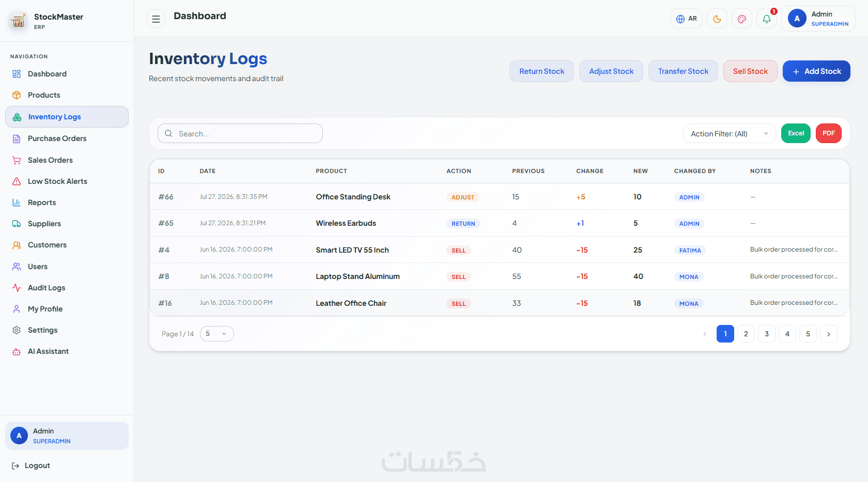This screenshot has height=482, width=868.
Task: Open Suppliers page
Action: click(x=67, y=224)
